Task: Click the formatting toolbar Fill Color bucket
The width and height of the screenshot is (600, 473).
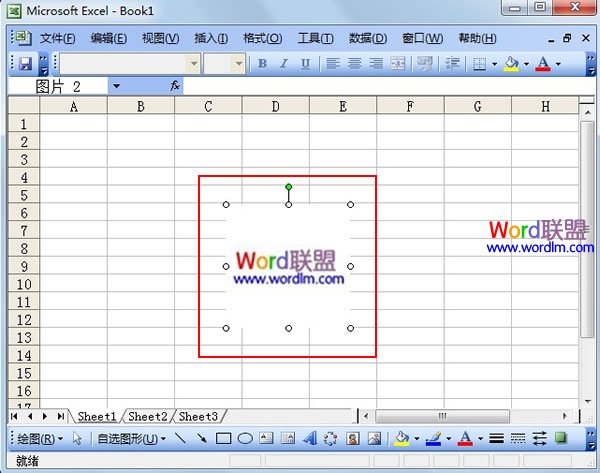Action: click(512, 64)
